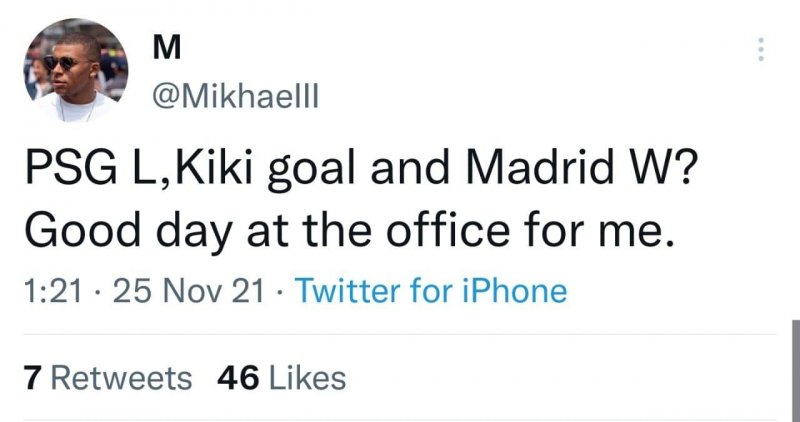
Task: View the Retweets label list
Action: (122, 378)
